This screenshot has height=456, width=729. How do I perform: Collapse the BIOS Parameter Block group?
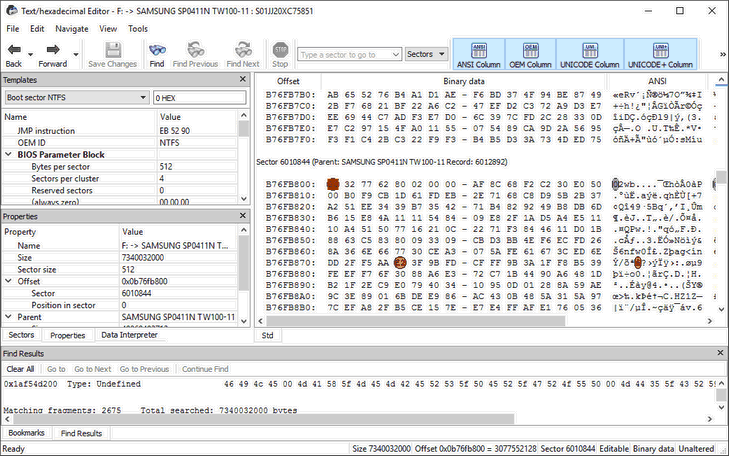[x=8, y=154]
